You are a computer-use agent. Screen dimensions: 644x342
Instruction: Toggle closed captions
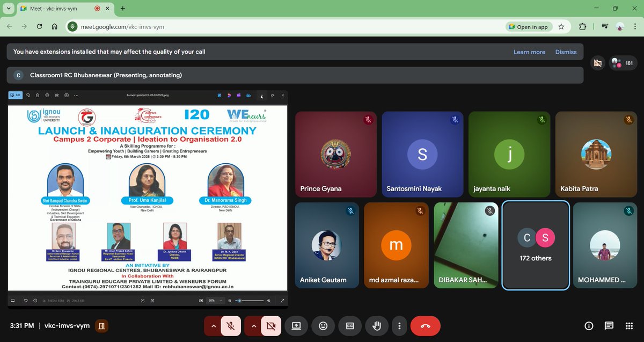pyautogui.click(x=350, y=325)
